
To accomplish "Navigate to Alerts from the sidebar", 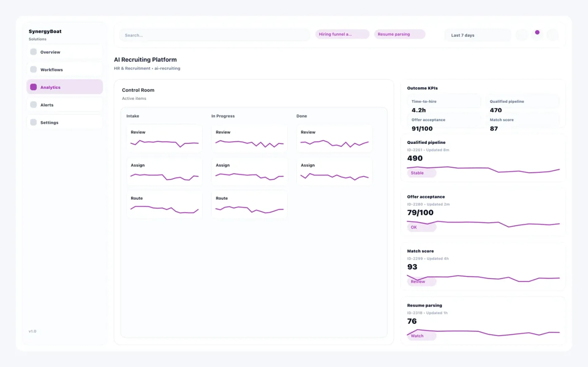I will click(x=47, y=105).
